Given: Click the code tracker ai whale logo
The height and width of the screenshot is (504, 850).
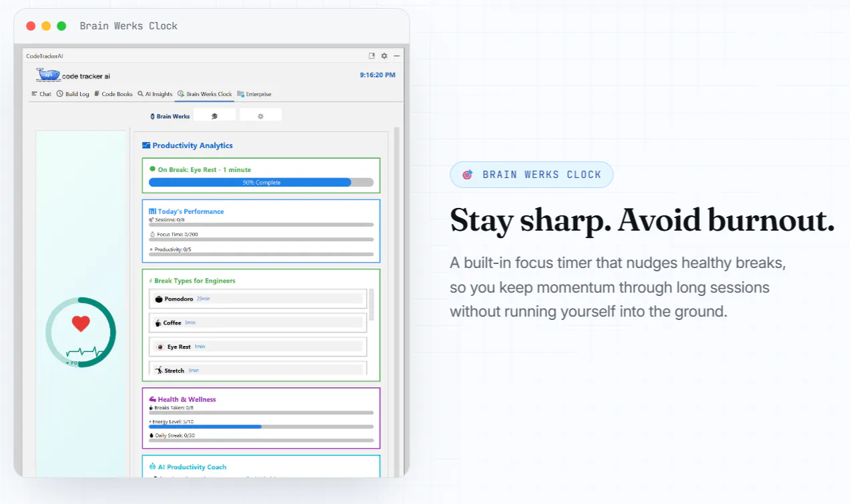Looking at the screenshot, I should pos(49,75).
